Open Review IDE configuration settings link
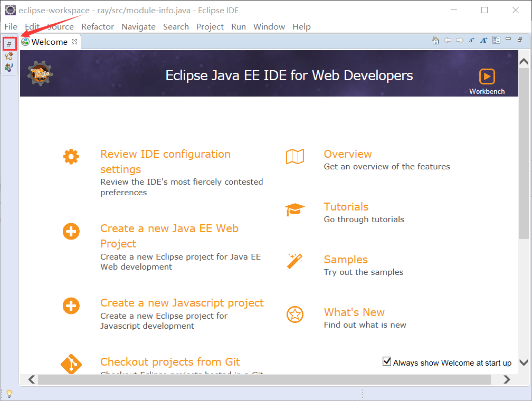Image resolution: width=532 pixels, height=401 pixels. point(165,161)
